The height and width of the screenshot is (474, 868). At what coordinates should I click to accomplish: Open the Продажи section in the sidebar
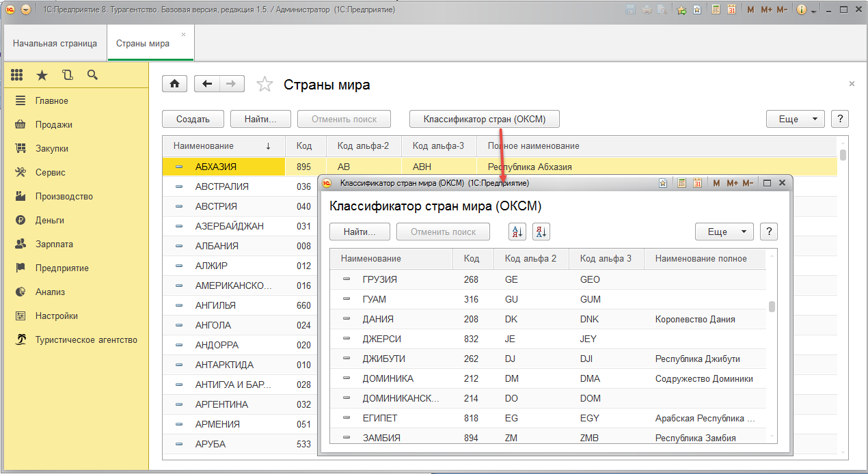click(53, 125)
